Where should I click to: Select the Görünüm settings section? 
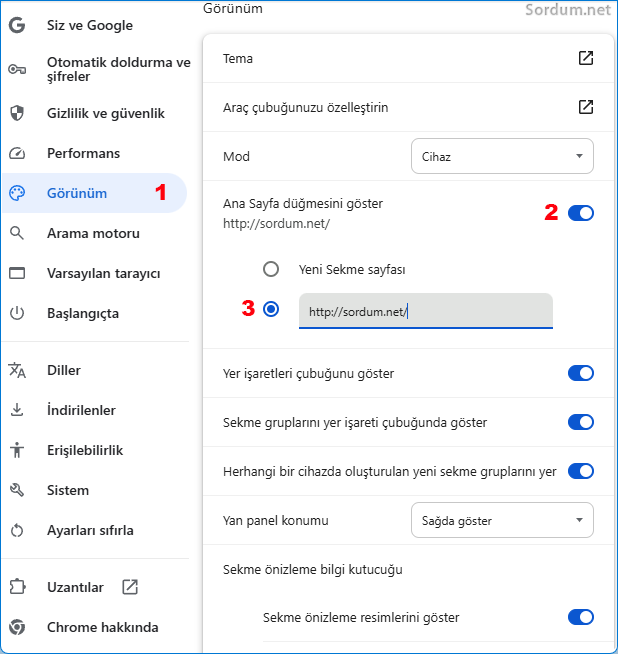pyautogui.click(x=95, y=193)
